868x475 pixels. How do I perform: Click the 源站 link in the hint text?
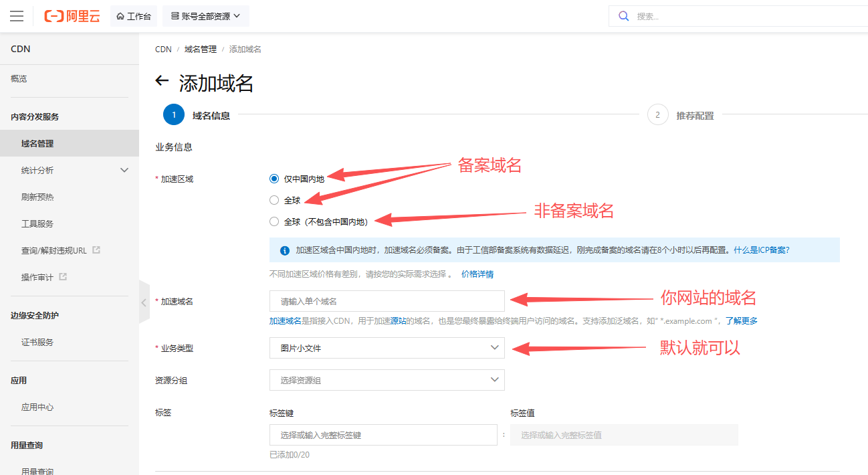point(399,320)
